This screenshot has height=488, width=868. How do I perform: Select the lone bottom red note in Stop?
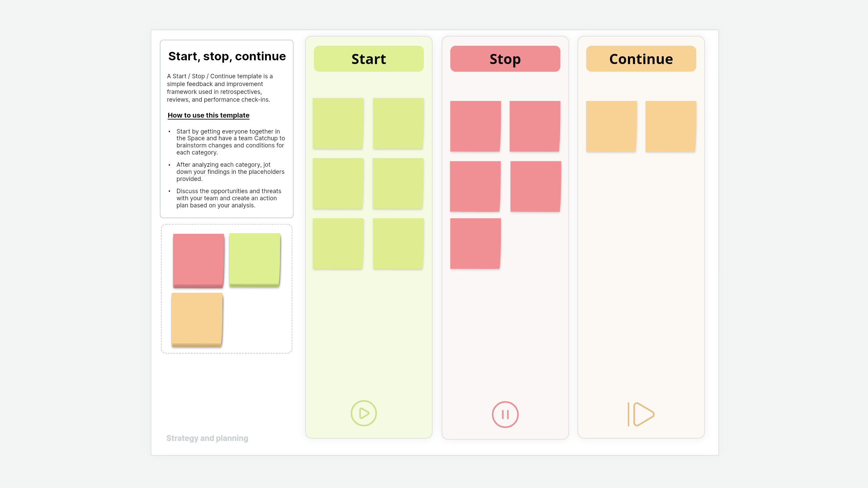pos(475,243)
